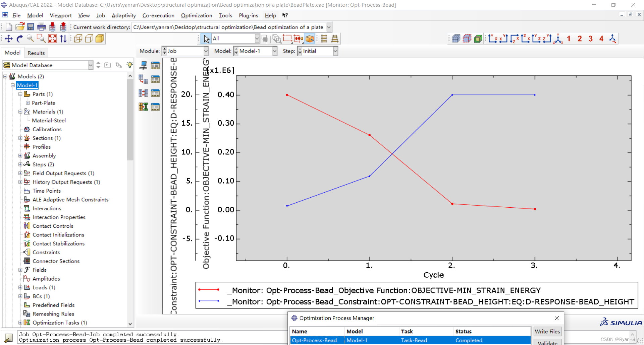The width and height of the screenshot is (644, 345).
Task: Click the selection arrow tool
Action: pos(206,39)
